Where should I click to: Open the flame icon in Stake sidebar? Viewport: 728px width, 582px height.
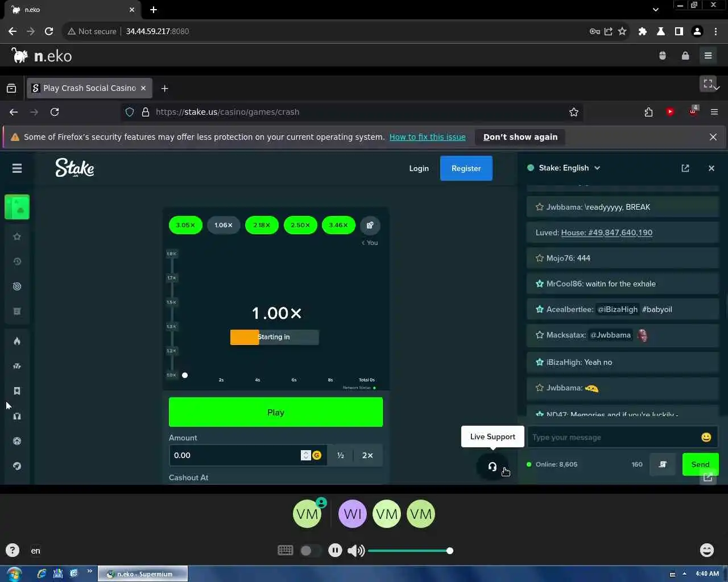pyautogui.click(x=17, y=341)
